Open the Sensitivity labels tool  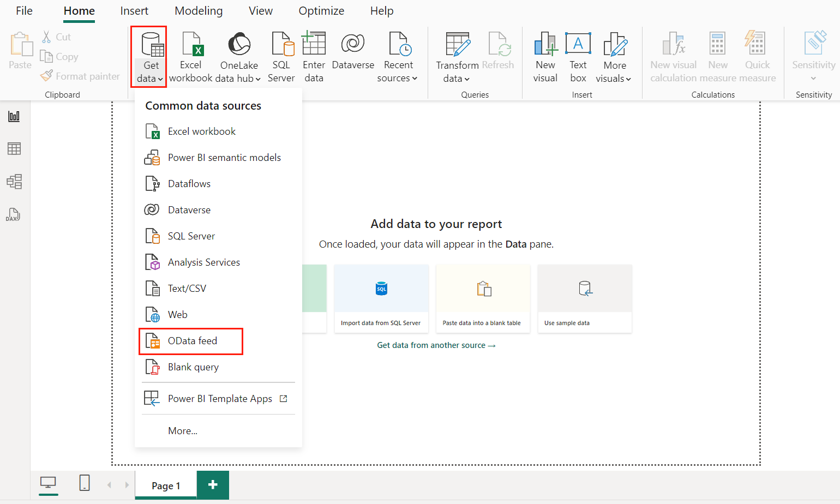point(813,56)
